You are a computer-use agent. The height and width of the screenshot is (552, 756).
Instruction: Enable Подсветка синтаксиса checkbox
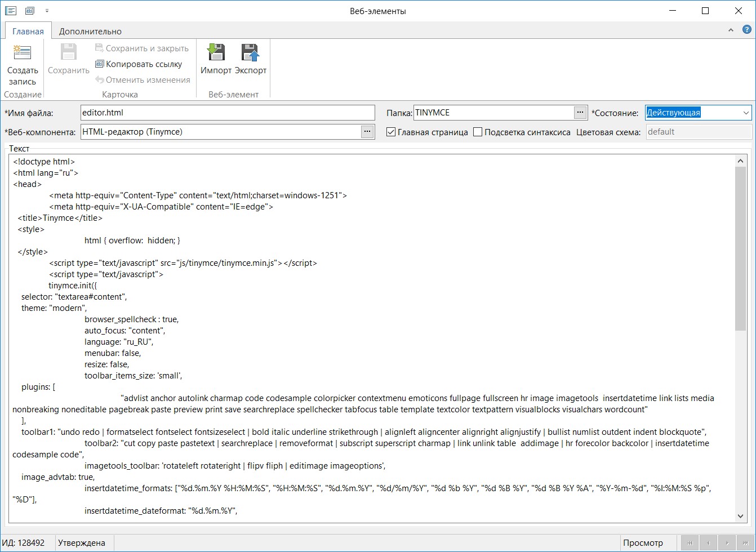(478, 132)
